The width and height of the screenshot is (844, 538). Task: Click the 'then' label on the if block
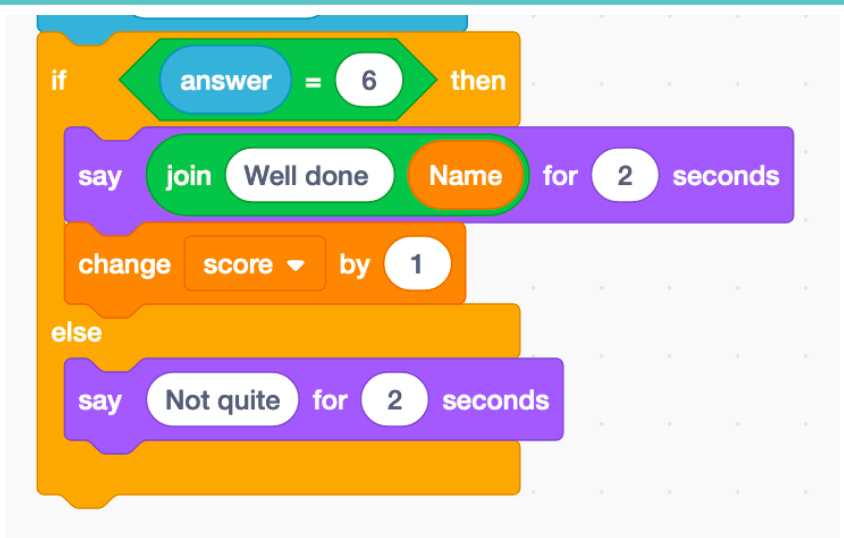tap(478, 81)
